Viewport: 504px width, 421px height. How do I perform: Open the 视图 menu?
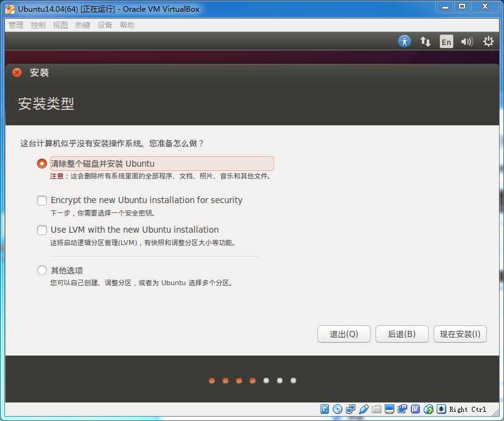(x=61, y=25)
